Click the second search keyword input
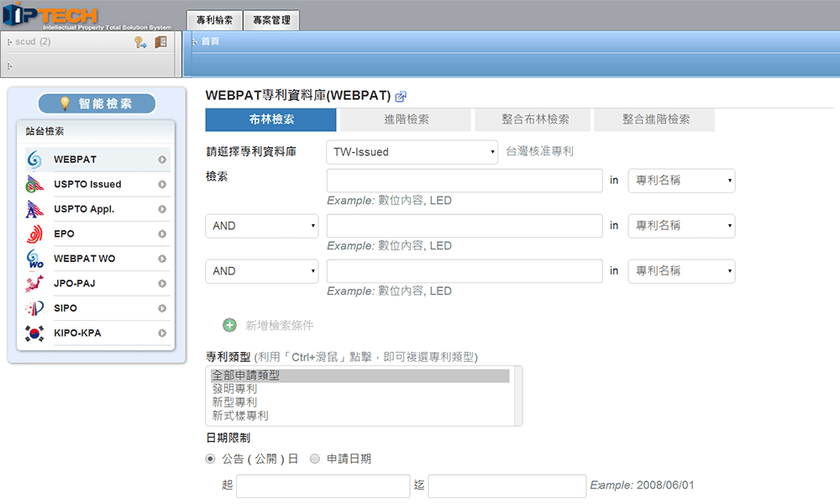Screen dimensions: 840x504 click(x=465, y=226)
